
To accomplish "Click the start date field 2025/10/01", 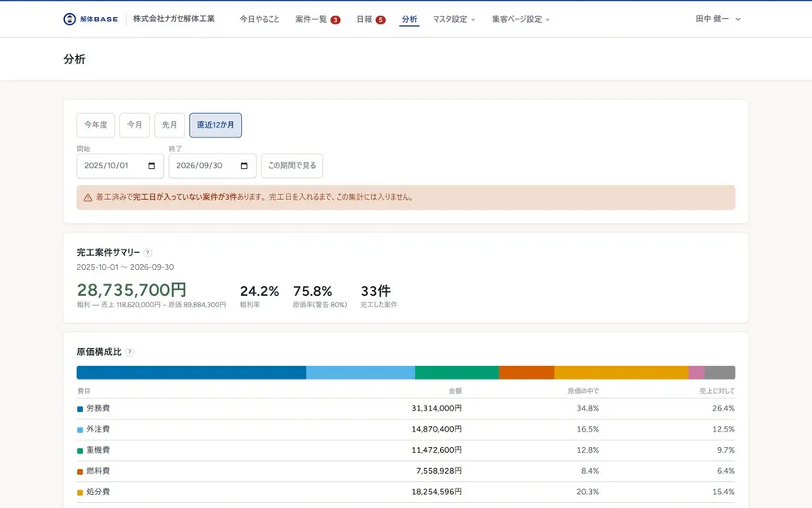I will coord(120,166).
